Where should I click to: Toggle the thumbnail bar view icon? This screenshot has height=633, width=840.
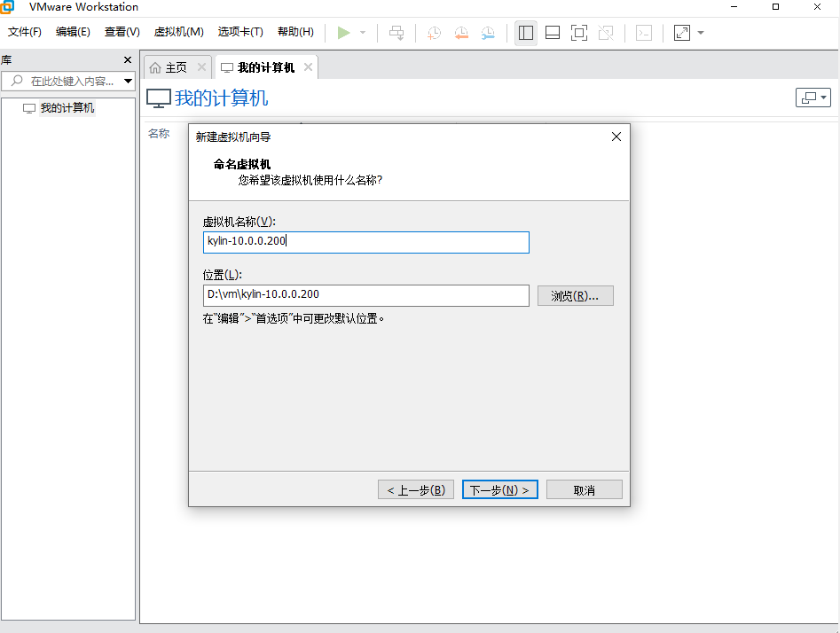coord(553,33)
